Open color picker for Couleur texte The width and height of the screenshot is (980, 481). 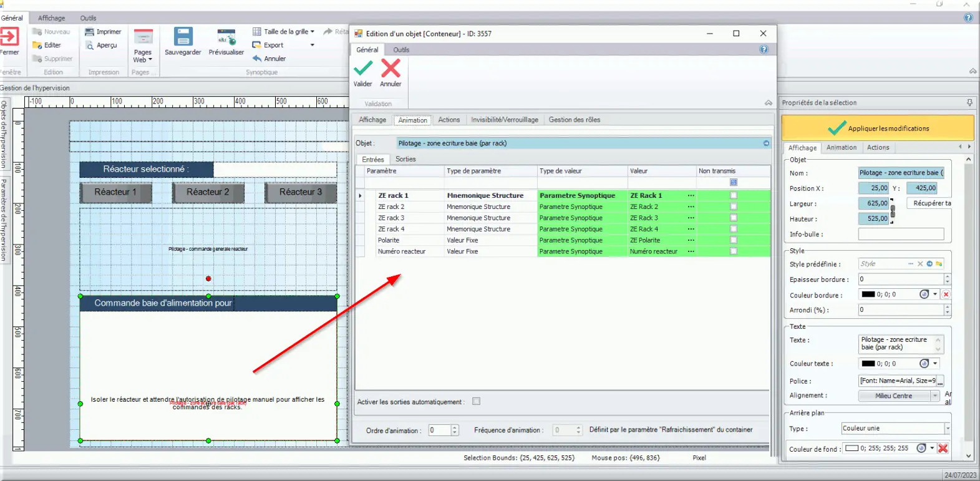click(924, 364)
